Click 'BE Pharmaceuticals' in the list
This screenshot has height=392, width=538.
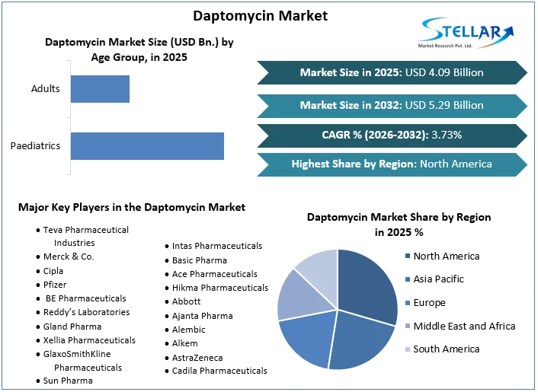(86, 298)
